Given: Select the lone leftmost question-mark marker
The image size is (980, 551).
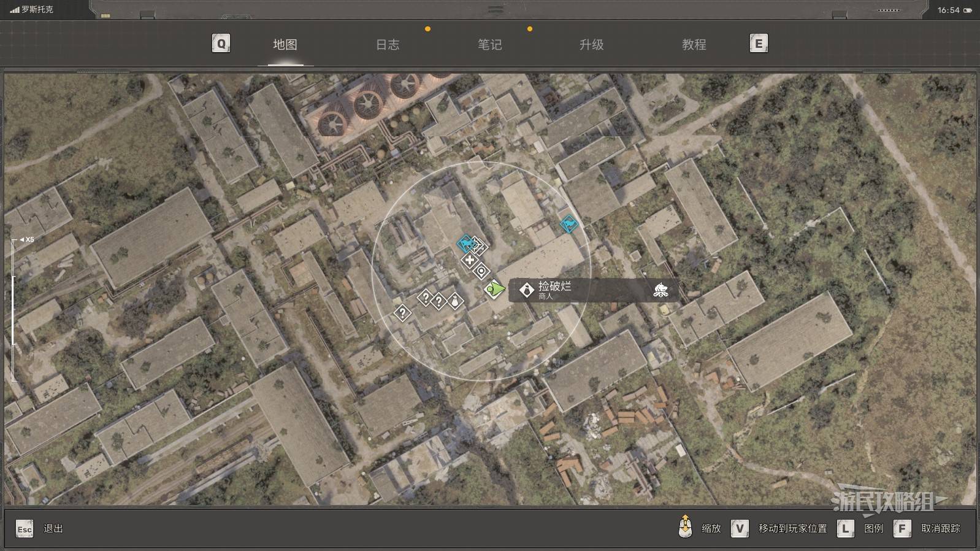Looking at the screenshot, I should pyautogui.click(x=402, y=314).
